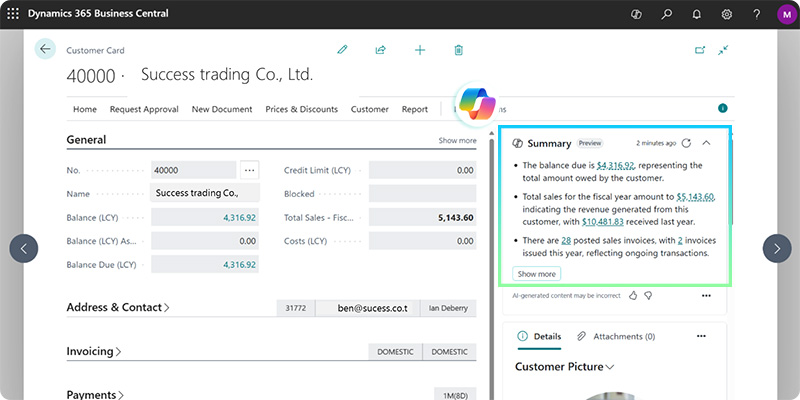800x400 pixels.
Task: Delete the customer using trash icon
Action: tap(458, 50)
